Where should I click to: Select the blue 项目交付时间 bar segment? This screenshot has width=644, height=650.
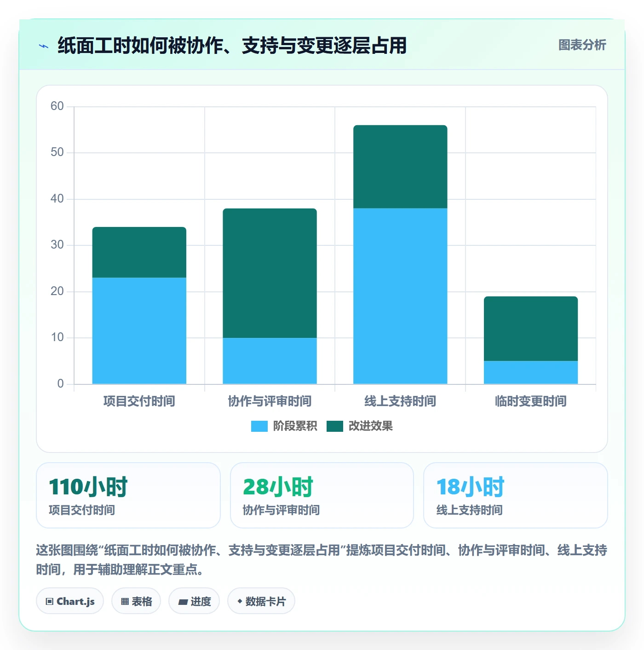(x=139, y=331)
